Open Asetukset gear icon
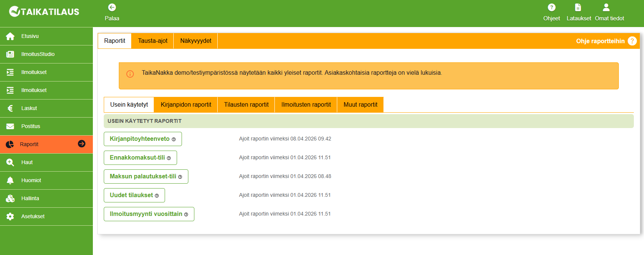This screenshot has width=644, height=255. click(x=10, y=217)
